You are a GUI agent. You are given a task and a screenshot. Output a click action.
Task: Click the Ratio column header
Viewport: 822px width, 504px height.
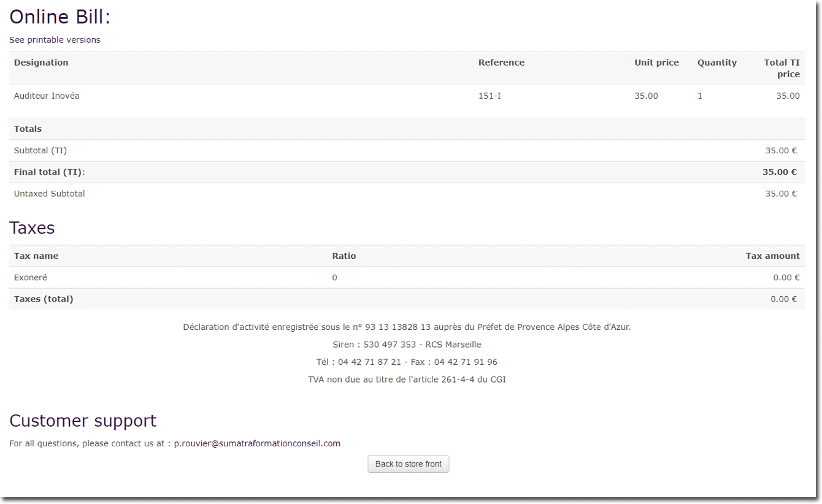(x=344, y=256)
